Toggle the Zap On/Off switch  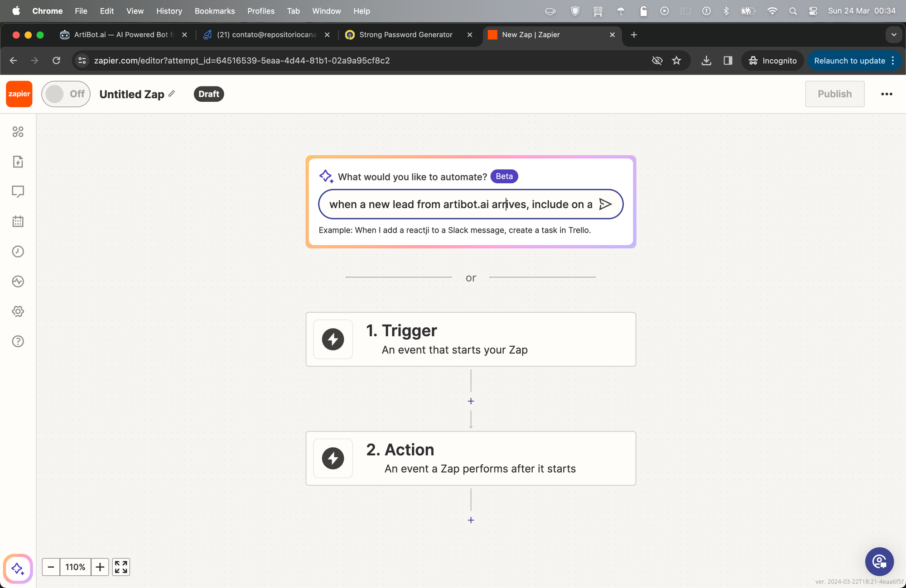click(x=66, y=94)
